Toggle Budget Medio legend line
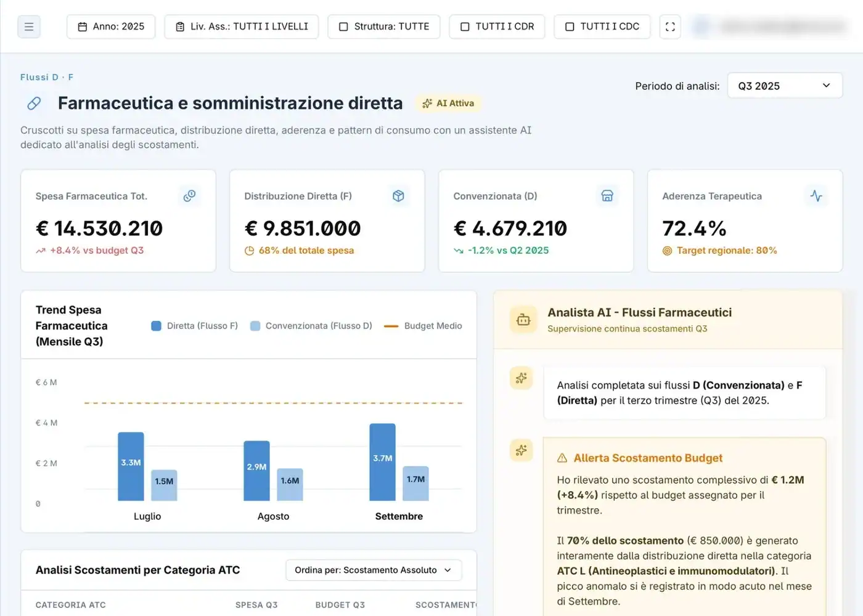Viewport: 863px width, 616px height. (391, 326)
